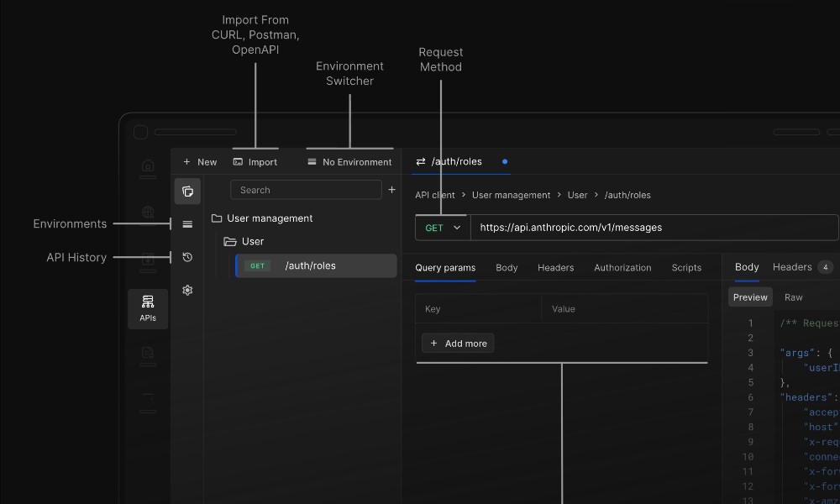Open the No Environment switcher
This screenshot has width=840, height=504.
point(349,161)
